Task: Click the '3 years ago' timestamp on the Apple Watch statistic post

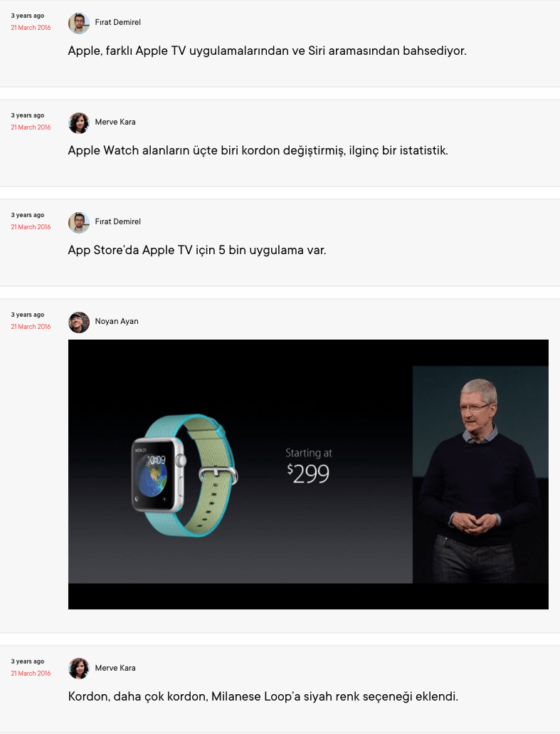Action: 28,115
